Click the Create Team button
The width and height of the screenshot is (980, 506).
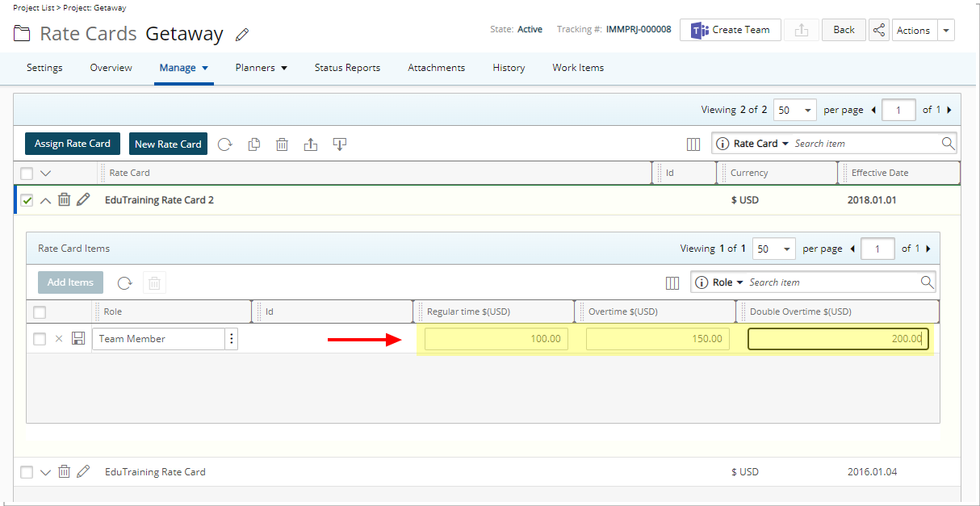click(x=731, y=30)
